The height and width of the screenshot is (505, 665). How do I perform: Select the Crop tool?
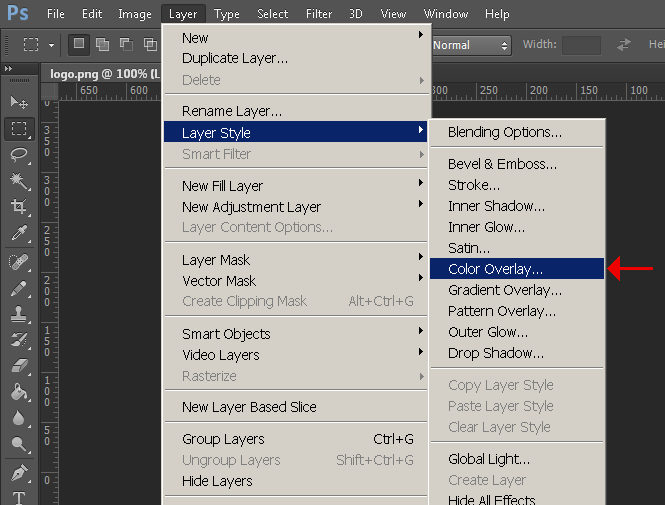19,206
